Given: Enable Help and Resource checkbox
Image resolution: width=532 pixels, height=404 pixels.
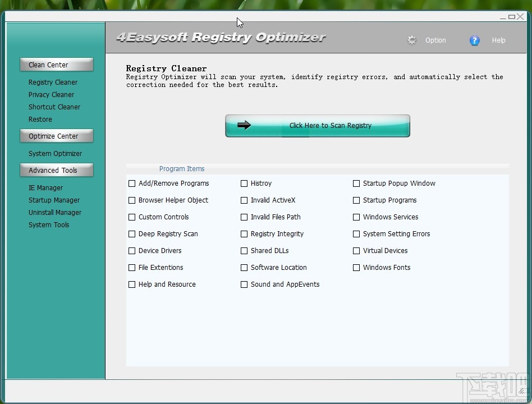Looking at the screenshot, I should pos(132,284).
